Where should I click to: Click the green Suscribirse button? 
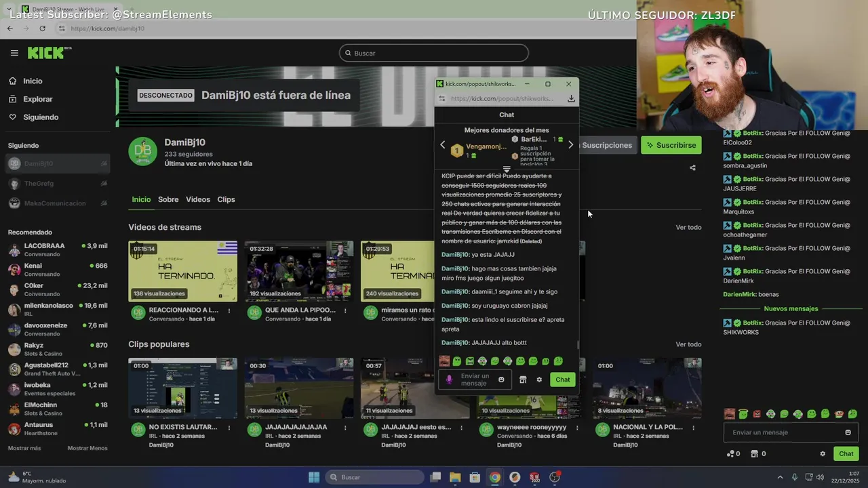[x=671, y=145]
